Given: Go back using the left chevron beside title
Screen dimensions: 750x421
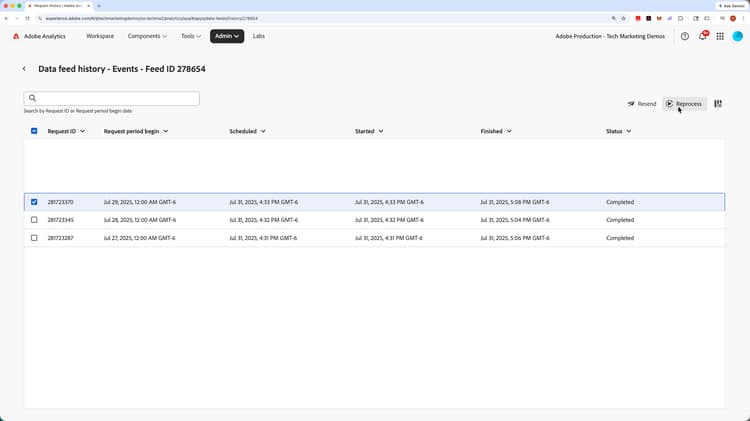Looking at the screenshot, I should [x=24, y=69].
